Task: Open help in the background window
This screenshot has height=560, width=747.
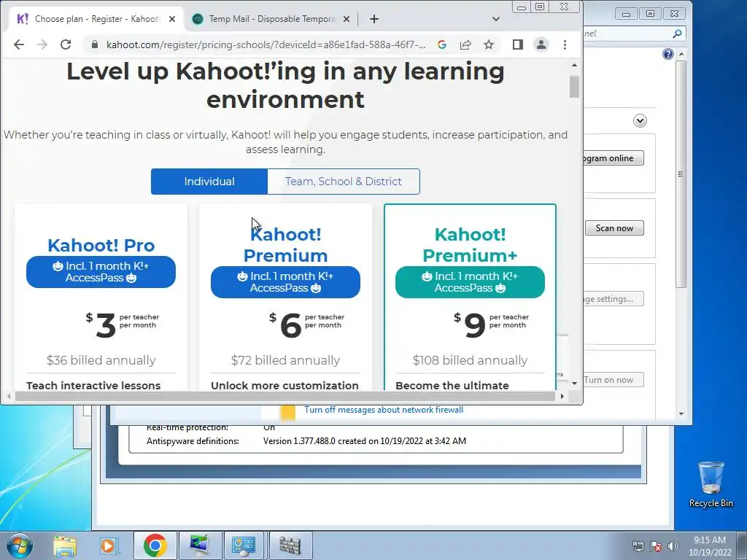Action: coord(668,54)
